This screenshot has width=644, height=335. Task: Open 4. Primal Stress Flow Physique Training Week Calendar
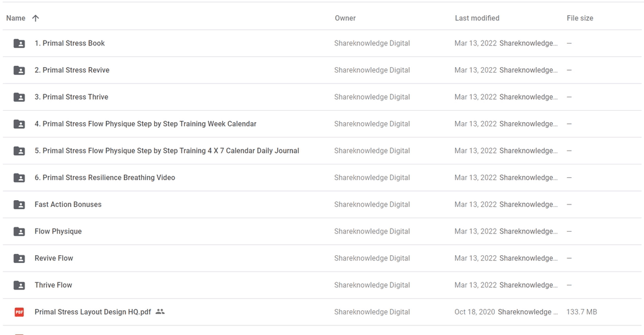click(146, 124)
